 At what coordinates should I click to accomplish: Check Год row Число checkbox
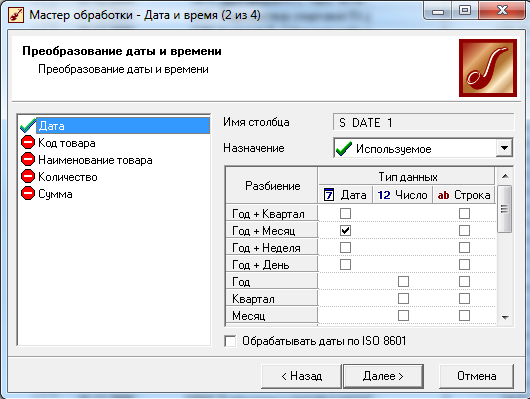[403, 281]
